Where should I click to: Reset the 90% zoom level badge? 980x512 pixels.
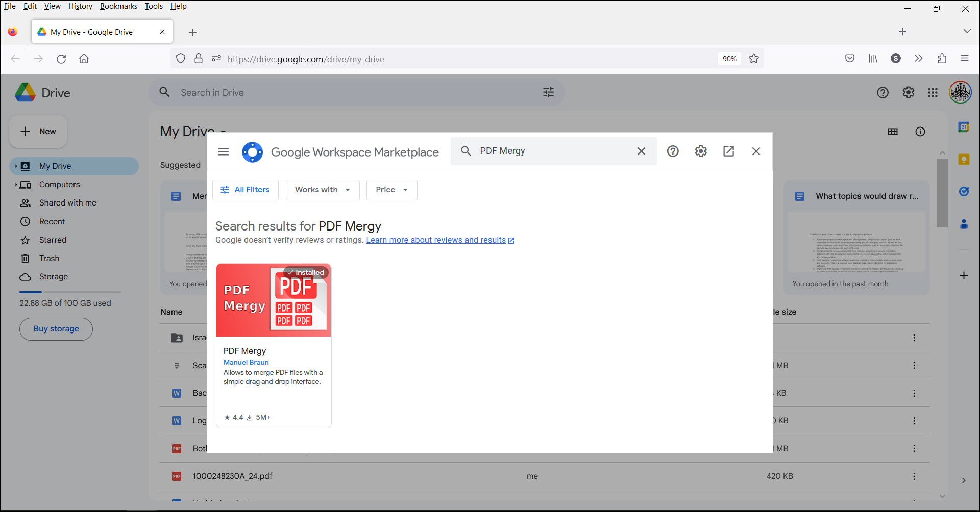click(x=729, y=59)
